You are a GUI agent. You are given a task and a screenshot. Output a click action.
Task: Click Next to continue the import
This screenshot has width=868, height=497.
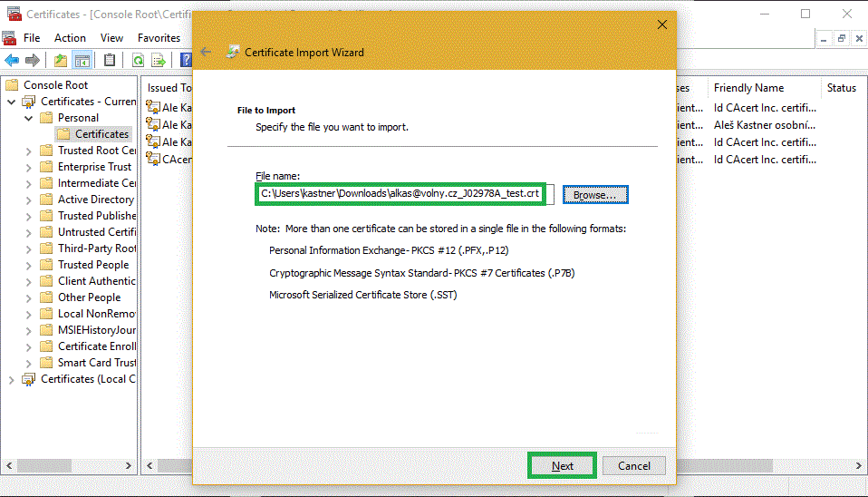pyautogui.click(x=562, y=465)
